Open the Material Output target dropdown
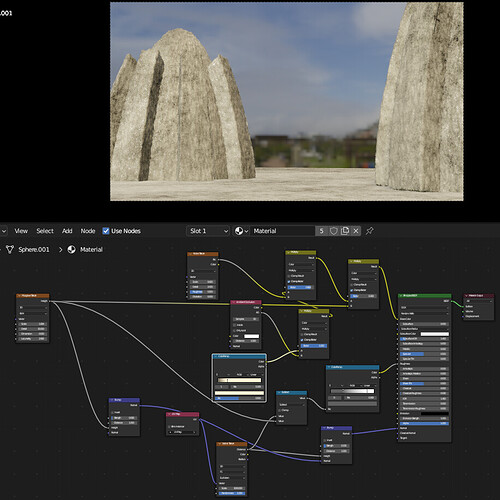Viewport: 500px width, 500px height. tap(479, 301)
